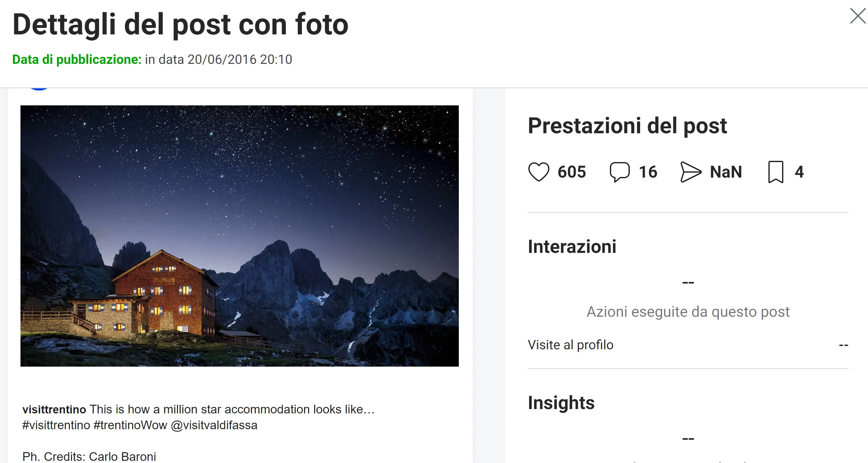Select the Visite al profilo row
The image size is (868, 463).
[x=688, y=345]
